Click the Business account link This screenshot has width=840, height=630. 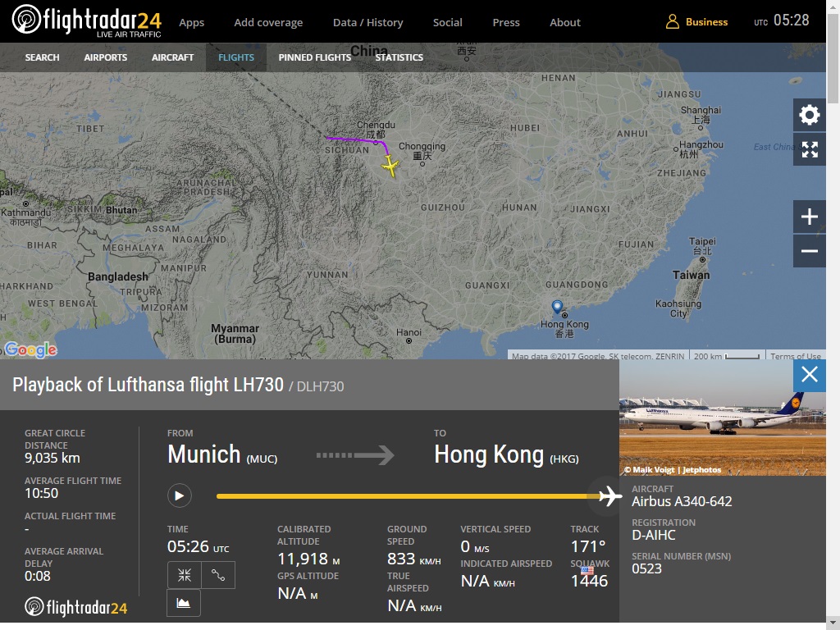[x=696, y=22]
